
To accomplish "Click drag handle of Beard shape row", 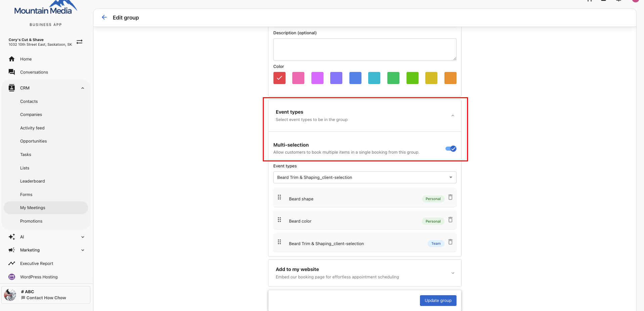I will [x=279, y=197].
